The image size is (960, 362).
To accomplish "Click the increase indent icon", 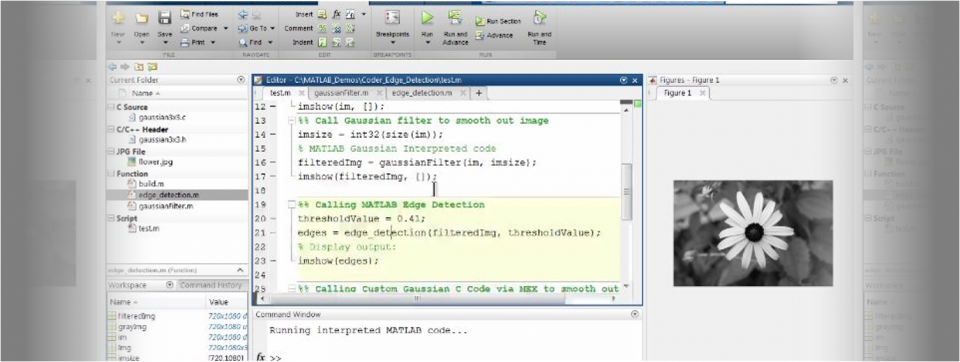I will [337, 42].
